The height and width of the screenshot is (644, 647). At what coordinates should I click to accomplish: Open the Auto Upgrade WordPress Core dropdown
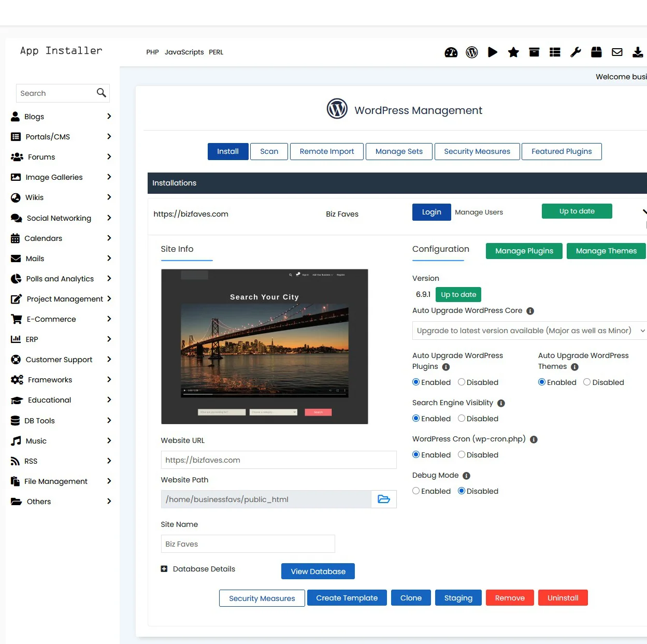(x=528, y=330)
